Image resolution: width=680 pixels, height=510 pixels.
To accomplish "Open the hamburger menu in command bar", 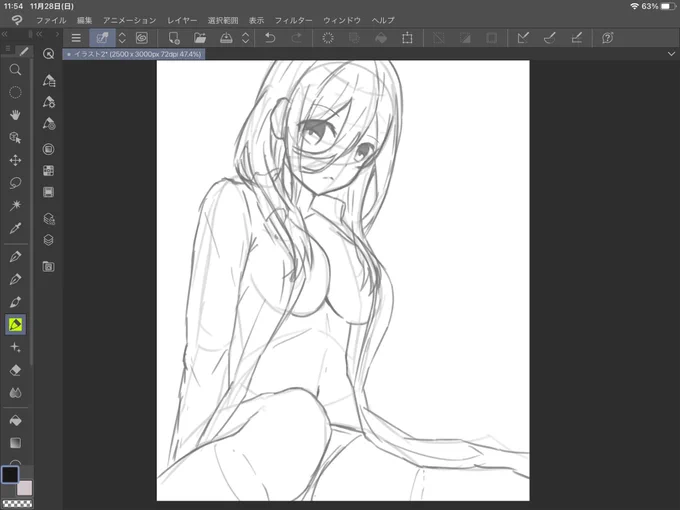I will [76, 38].
